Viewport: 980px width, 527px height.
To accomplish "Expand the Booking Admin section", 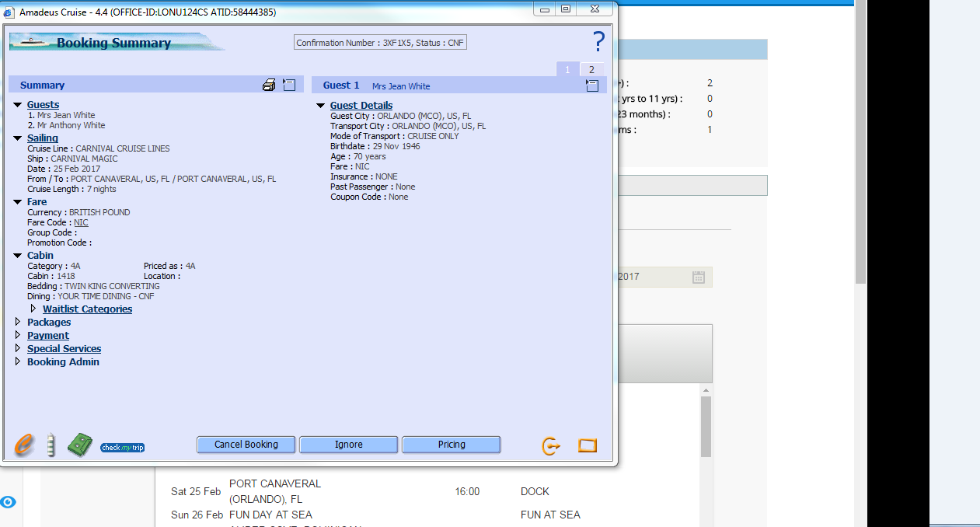I will click(18, 361).
